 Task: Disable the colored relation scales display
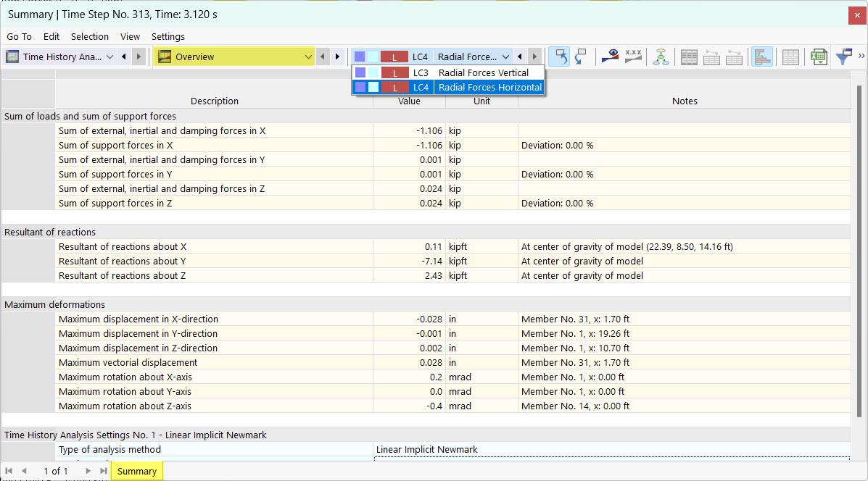[x=761, y=56]
